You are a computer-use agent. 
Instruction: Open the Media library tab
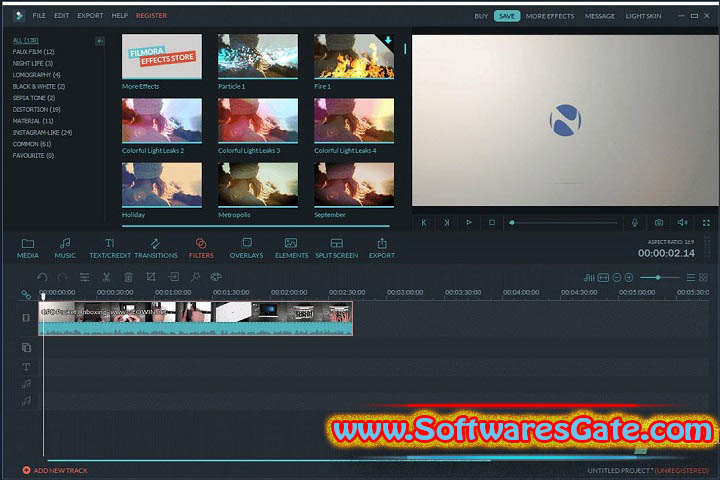(x=28, y=248)
